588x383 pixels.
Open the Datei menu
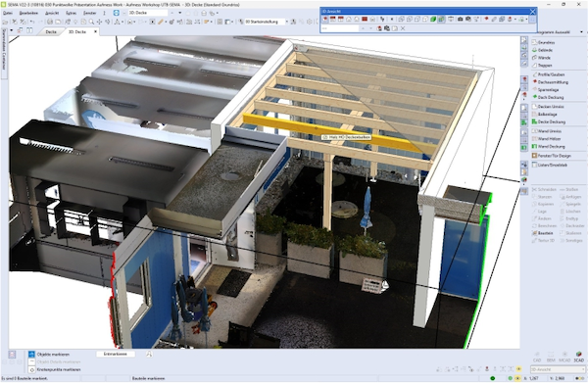point(8,13)
